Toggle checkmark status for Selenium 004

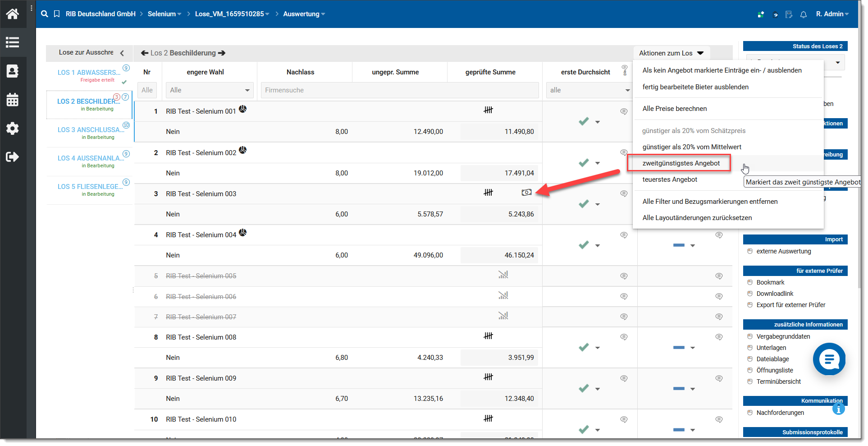coord(584,245)
